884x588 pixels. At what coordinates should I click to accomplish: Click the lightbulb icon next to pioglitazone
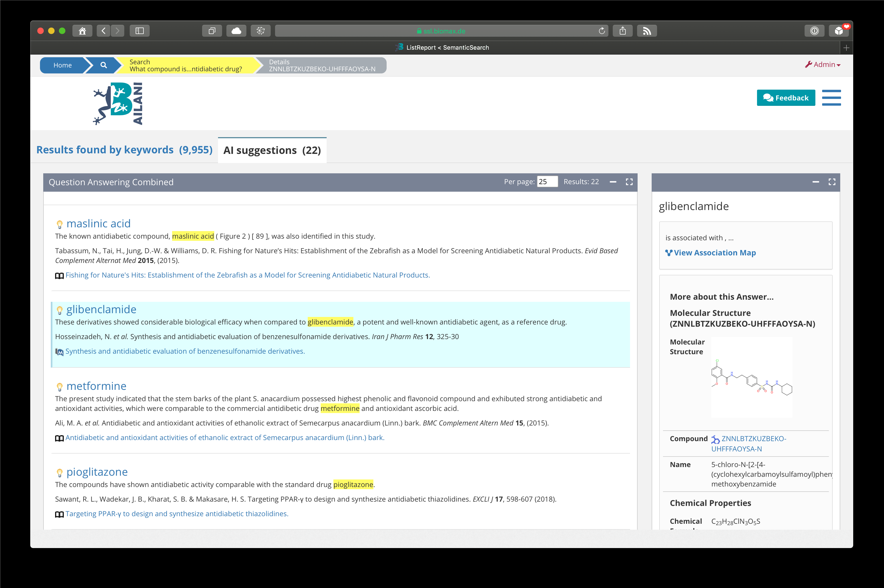pyautogui.click(x=59, y=472)
